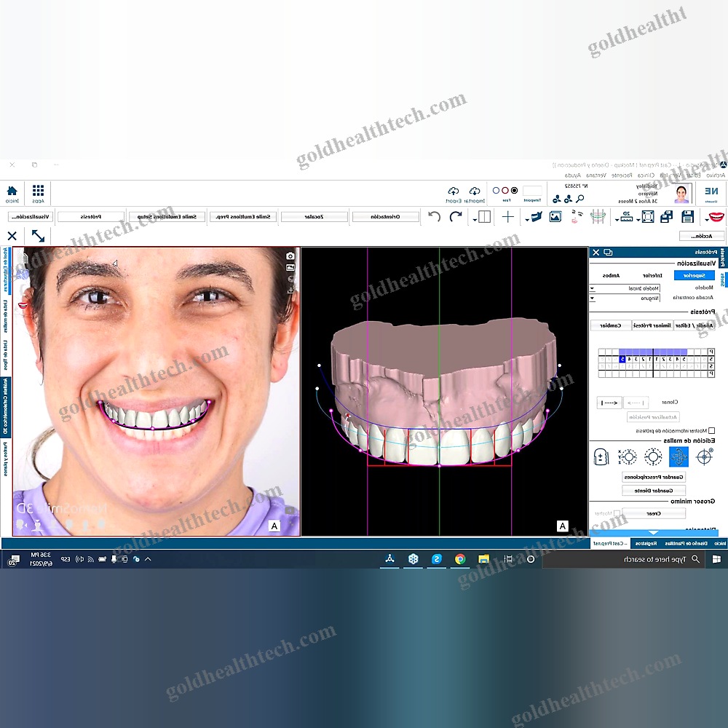Click the save all disks icon
The image size is (728, 728).
(666, 217)
